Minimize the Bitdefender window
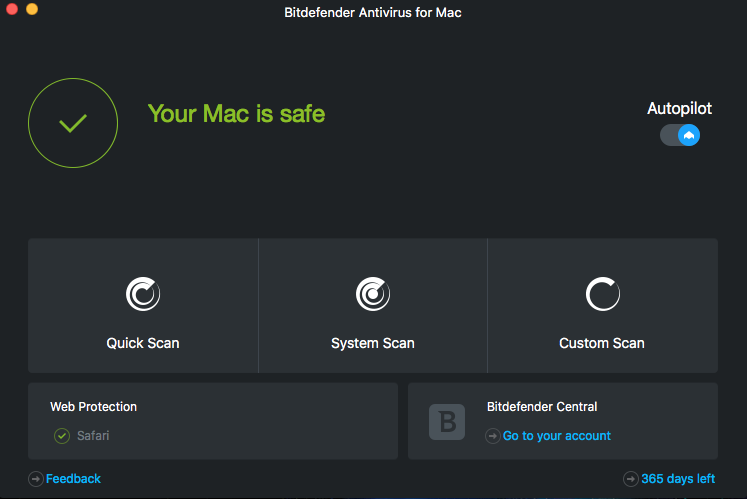Screen dimensions: 747x499 (x=32, y=9)
